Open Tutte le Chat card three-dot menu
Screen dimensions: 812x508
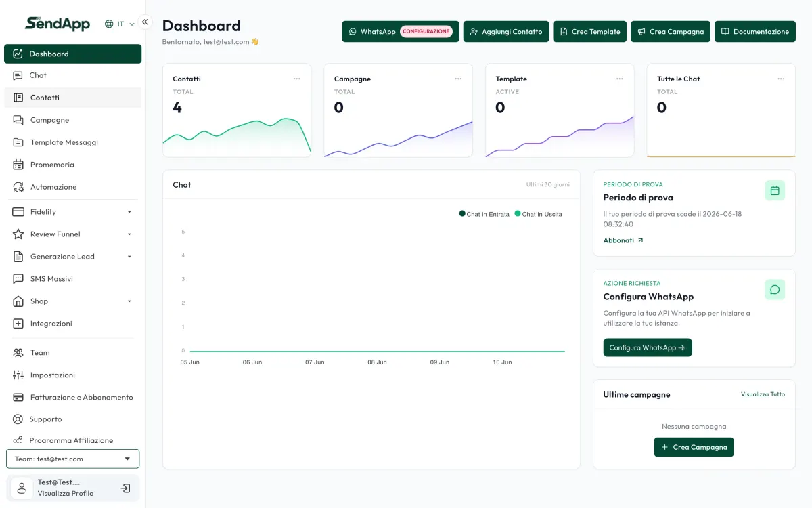[x=781, y=79]
